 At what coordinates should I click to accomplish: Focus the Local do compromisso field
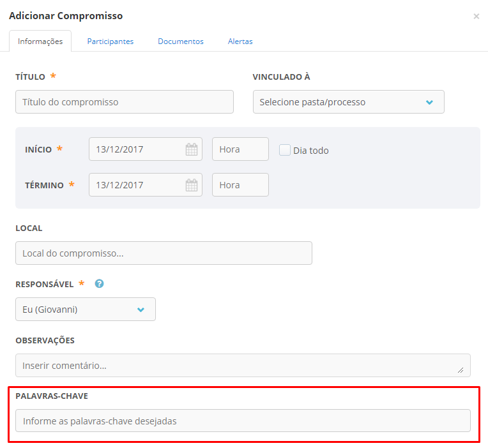(x=164, y=253)
